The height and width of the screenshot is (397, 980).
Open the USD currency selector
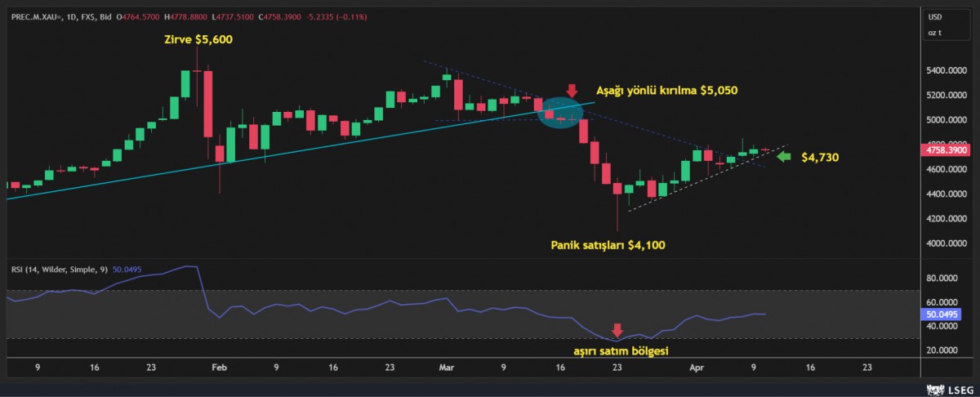click(934, 16)
